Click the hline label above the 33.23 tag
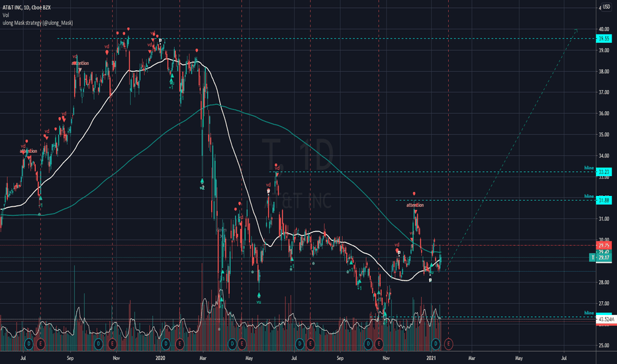The image size is (617, 364). click(x=589, y=168)
